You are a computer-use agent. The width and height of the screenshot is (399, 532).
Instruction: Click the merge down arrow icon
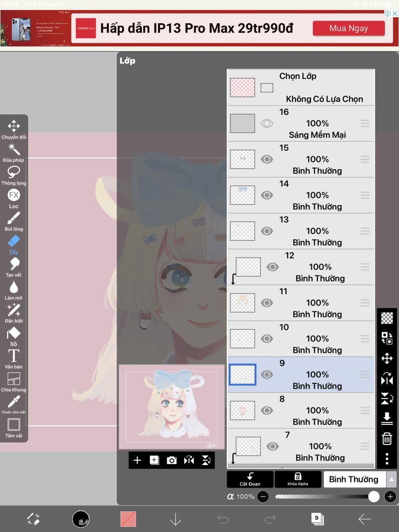387,419
